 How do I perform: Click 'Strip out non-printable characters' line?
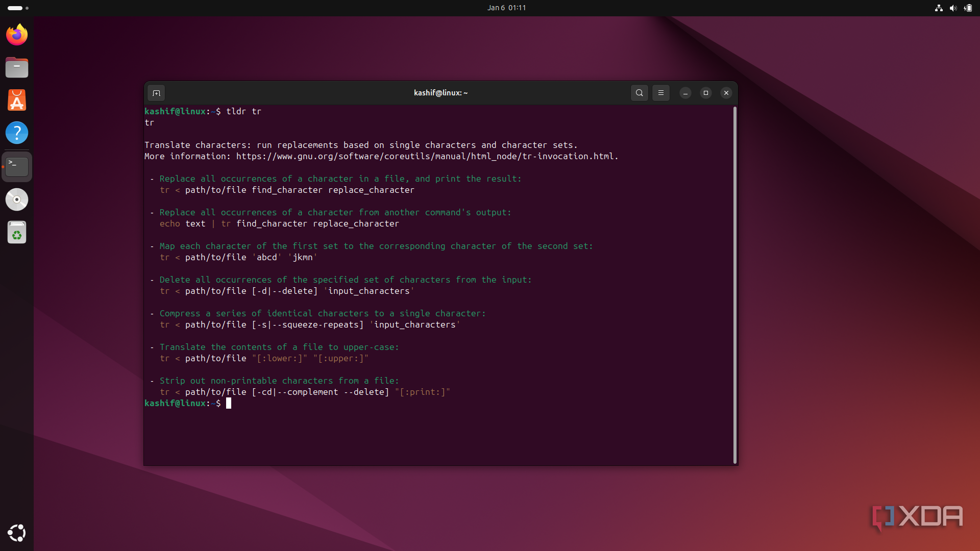(279, 381)
